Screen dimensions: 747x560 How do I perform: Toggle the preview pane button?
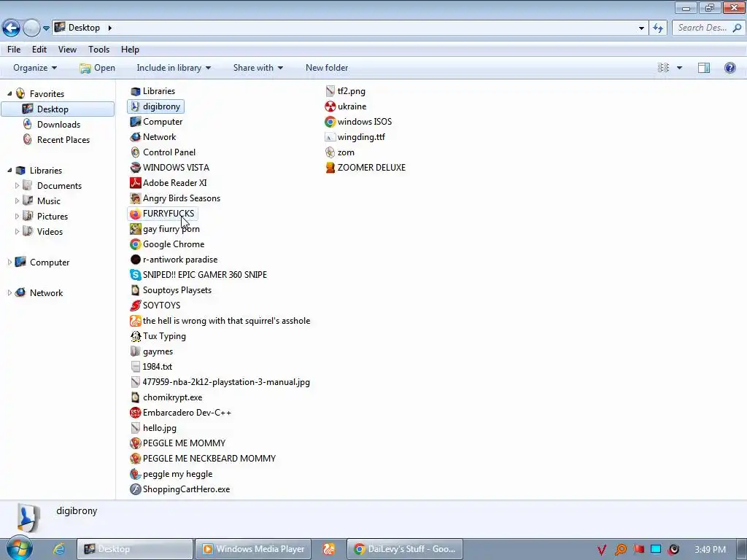704,68
